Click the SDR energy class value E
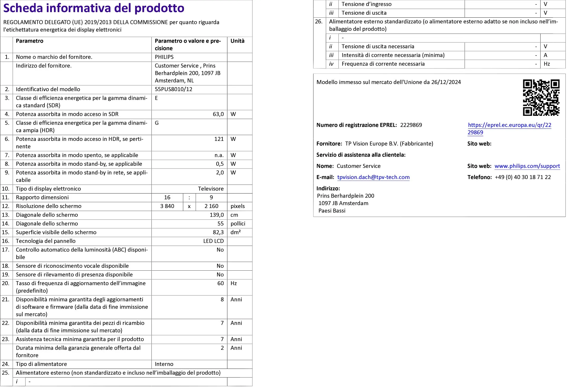Viewport: 568px width, 392px height. pyautogui.click(x=156, y=98)
